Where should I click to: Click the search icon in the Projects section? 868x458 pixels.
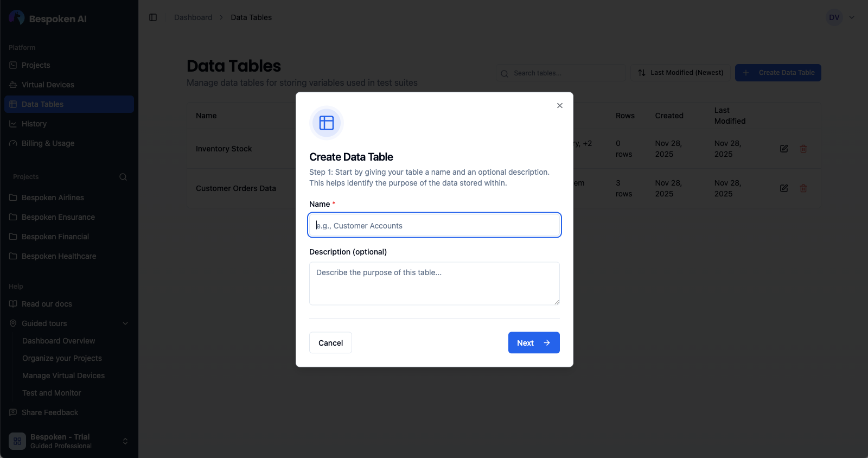pyautogui.click(x=123, y=177)
